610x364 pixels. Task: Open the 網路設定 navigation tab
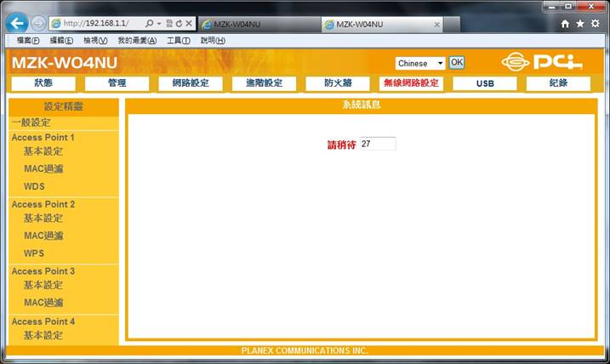tap(191, 83)
